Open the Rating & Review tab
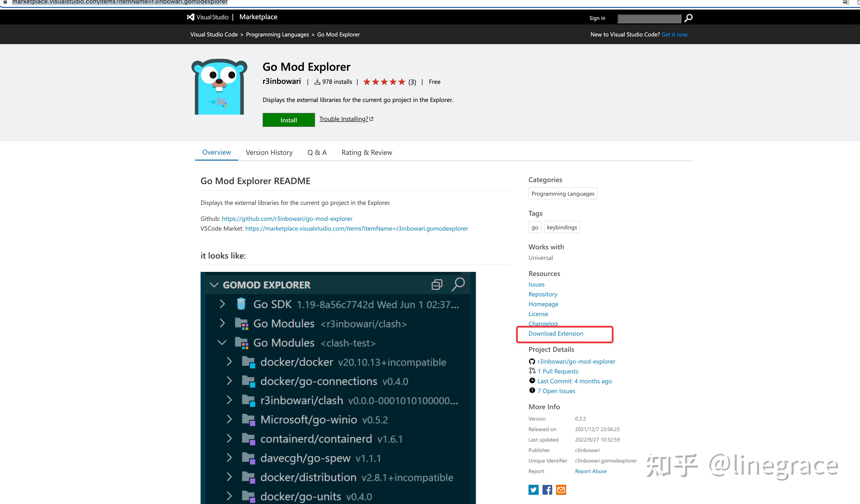 (366, 152)
